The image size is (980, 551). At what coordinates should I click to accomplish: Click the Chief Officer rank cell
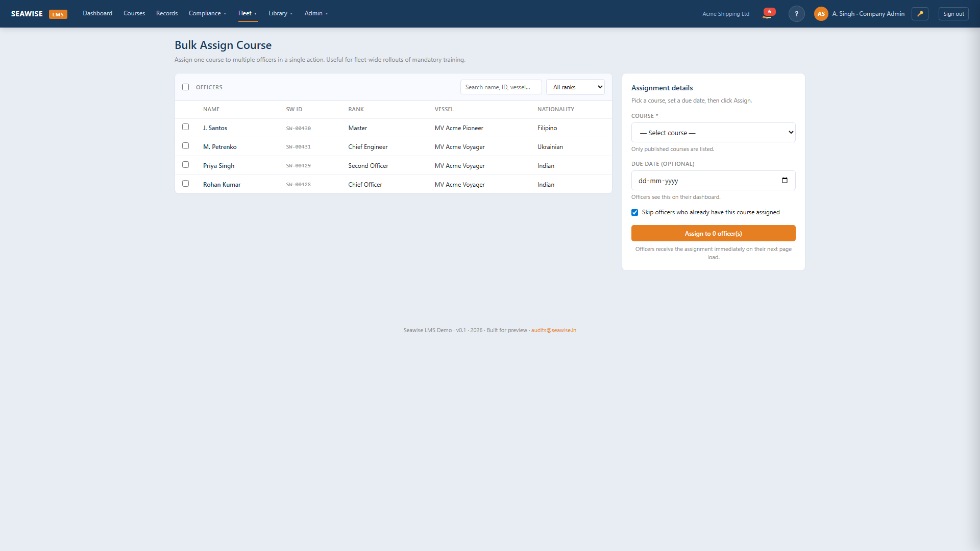click(x=365, y=185)
